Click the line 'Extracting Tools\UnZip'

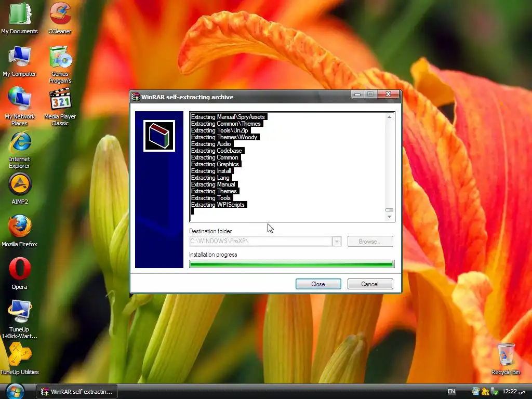[x=220, y=130]
